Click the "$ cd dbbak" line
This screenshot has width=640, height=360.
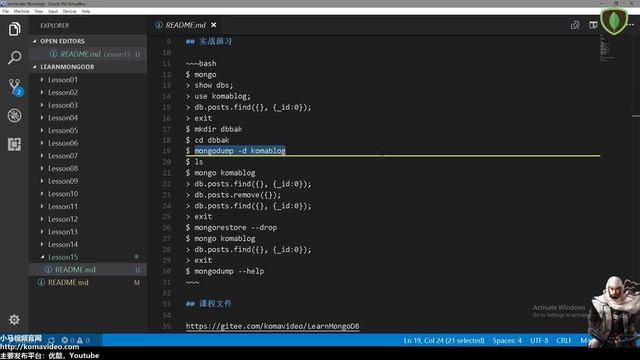click(x=207, y=140)
